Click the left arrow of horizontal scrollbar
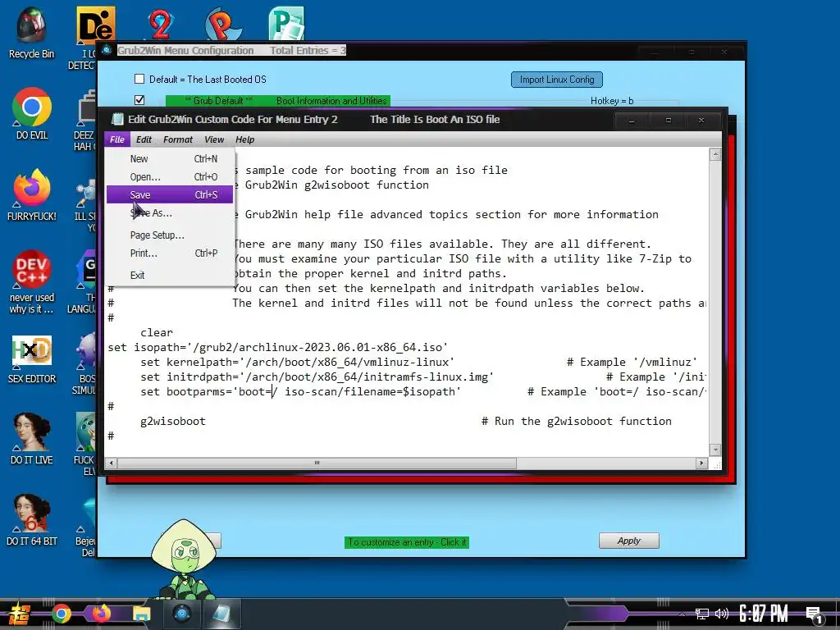The height and width of the screenshot is (630, 840). click(112, 463)
